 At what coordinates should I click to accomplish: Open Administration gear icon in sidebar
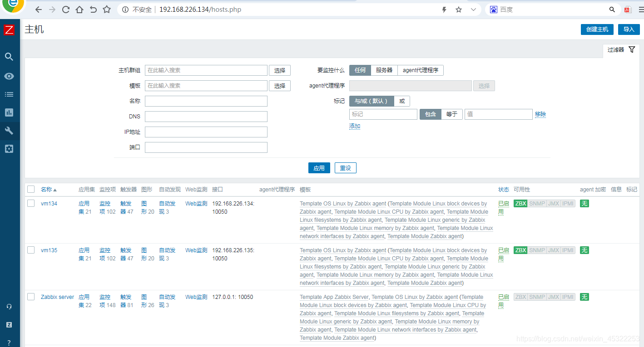(9, 149)
